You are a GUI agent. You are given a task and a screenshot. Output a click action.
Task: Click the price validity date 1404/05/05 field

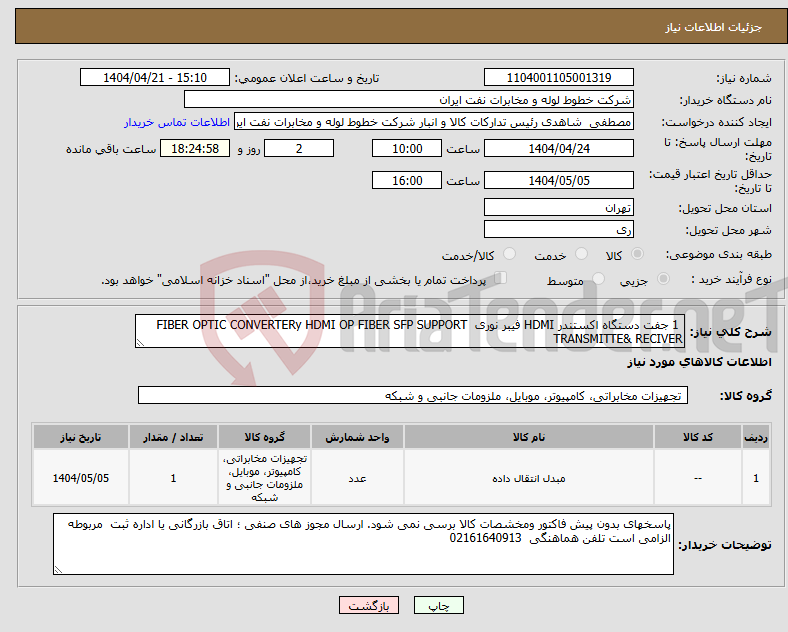pos(558,180)
